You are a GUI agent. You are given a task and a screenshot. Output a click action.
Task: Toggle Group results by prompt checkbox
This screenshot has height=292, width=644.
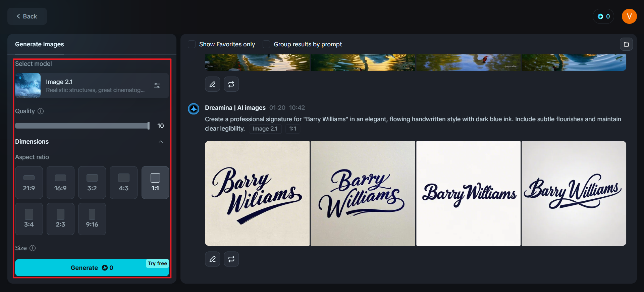266,44
